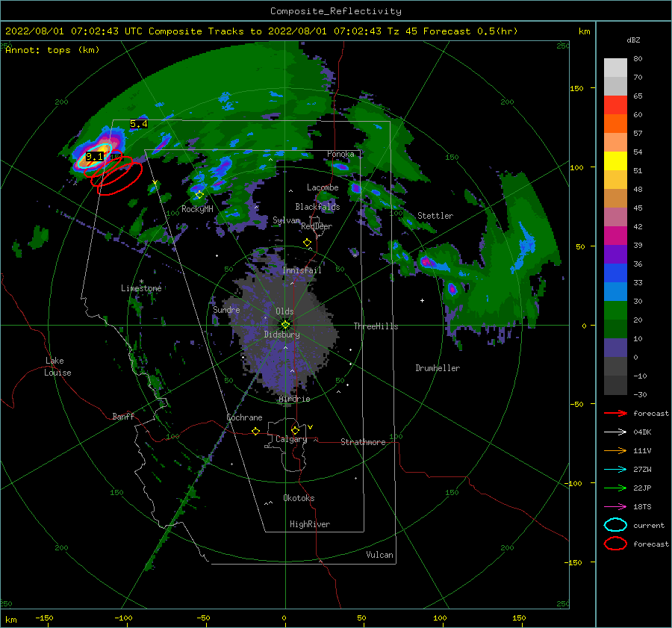Click the HighRiver label
The image size is (672, 628).
coord(310,524)
